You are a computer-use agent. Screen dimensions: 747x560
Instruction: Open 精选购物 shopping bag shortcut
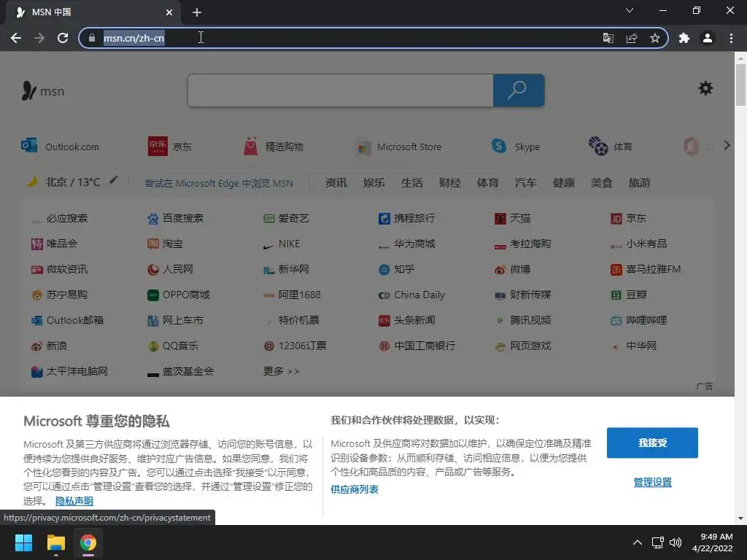[x=274, y=146]
